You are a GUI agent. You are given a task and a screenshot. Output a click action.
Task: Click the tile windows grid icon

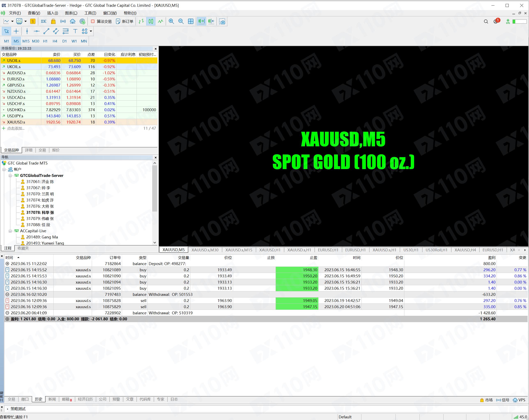pyautogui.click(x=191, y=21)
